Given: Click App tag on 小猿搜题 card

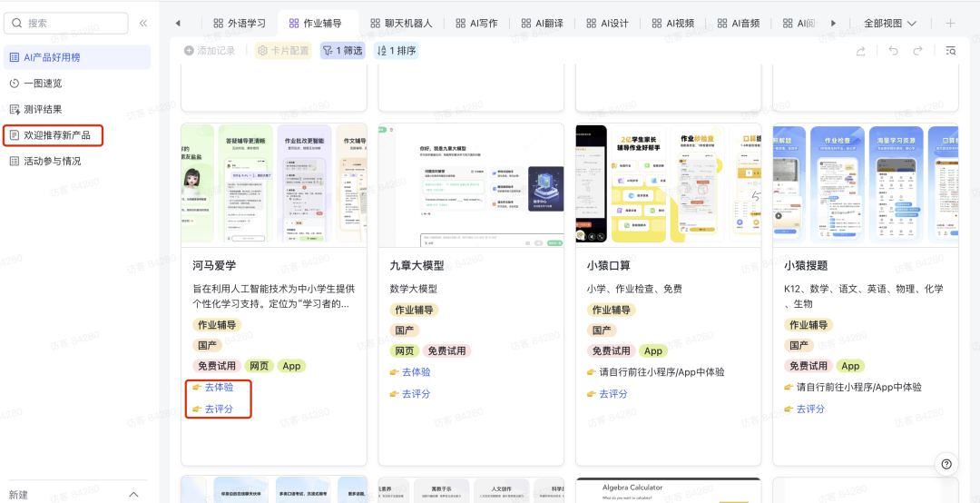Looking at the screenshot, I should pyautogui.click(x=850, y=366).
